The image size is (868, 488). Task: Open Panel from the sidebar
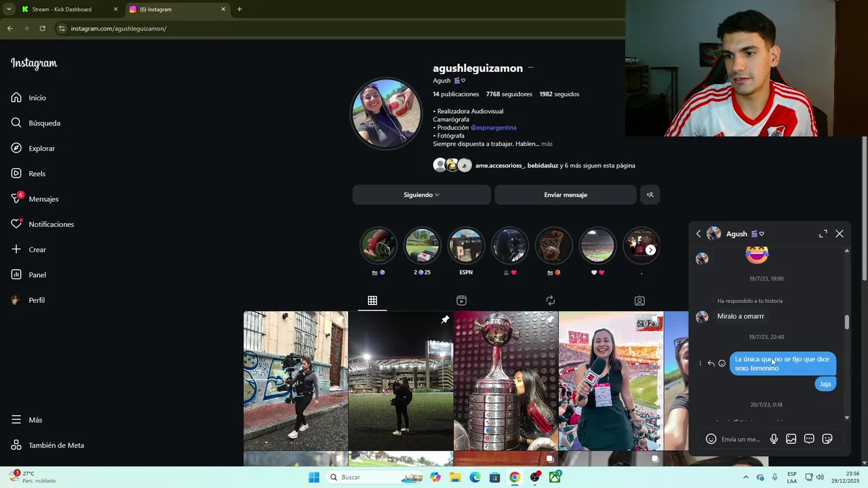click(x=28, y=274)
